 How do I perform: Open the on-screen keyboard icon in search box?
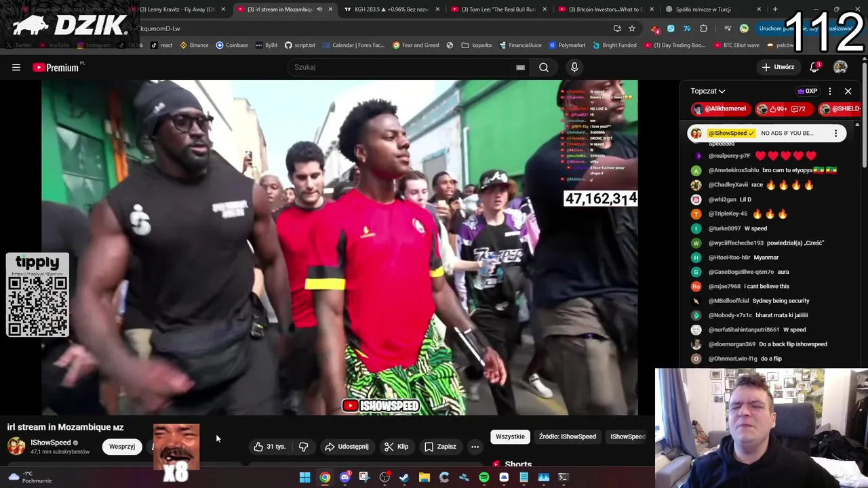point(520,67)
